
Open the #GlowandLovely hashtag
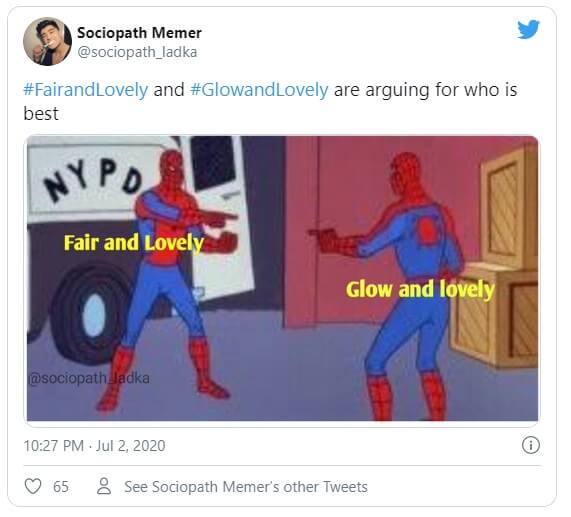259,90
